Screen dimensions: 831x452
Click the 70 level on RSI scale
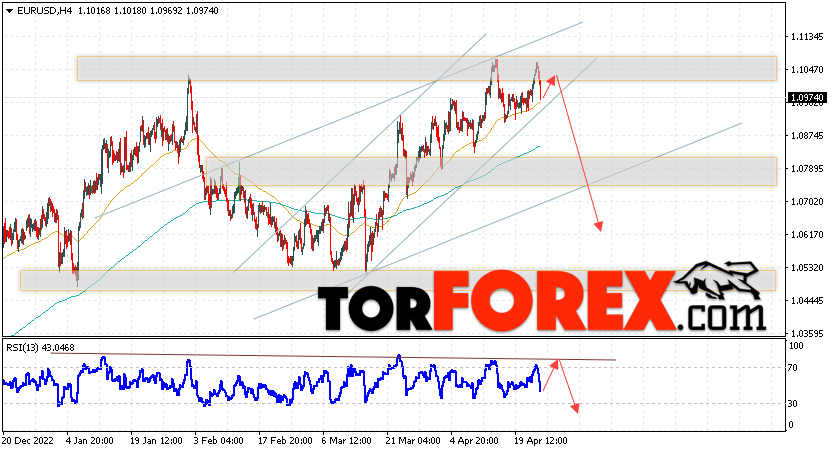[793, 368]
